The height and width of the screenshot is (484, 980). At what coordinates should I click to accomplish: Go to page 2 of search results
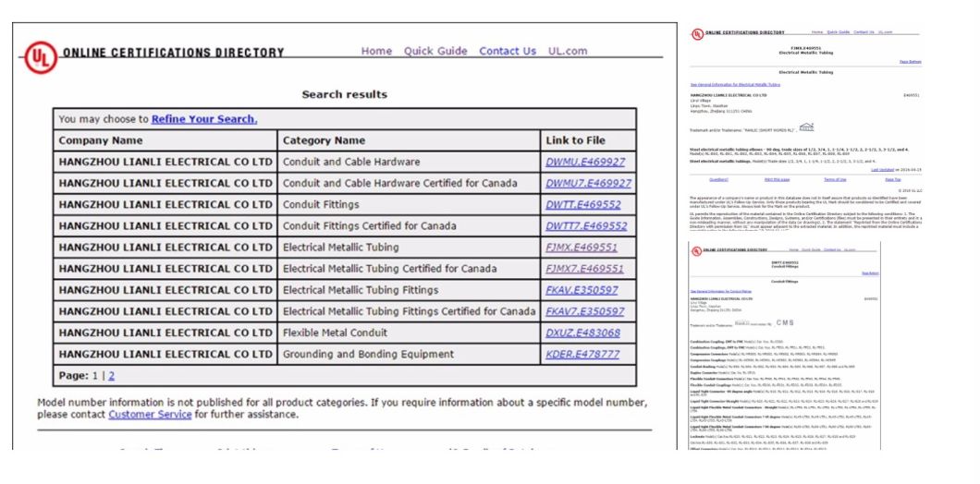(112, 376)
